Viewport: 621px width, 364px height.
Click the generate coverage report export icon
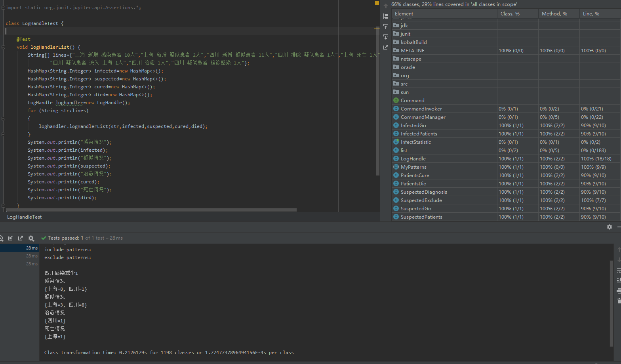386,47
